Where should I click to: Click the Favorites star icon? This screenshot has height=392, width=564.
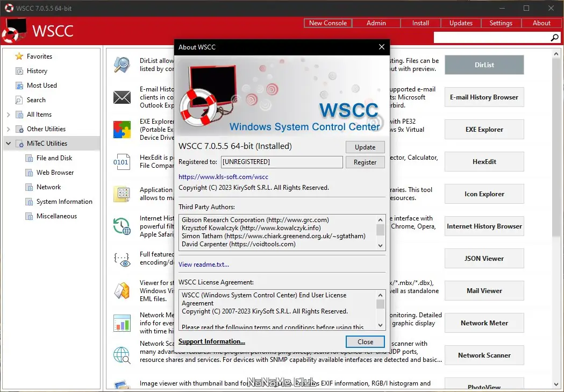(x=19, y=56)
